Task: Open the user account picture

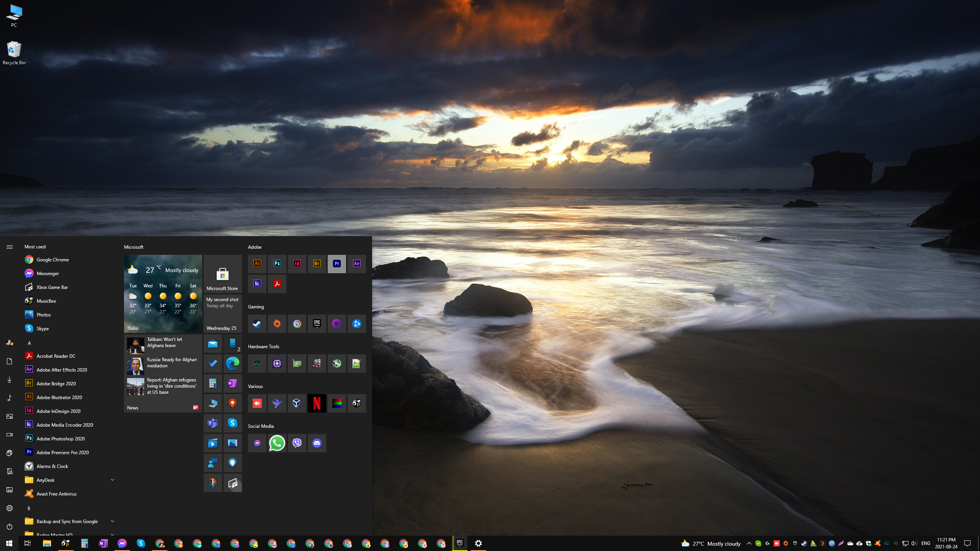Action: (x=10, y=343)
